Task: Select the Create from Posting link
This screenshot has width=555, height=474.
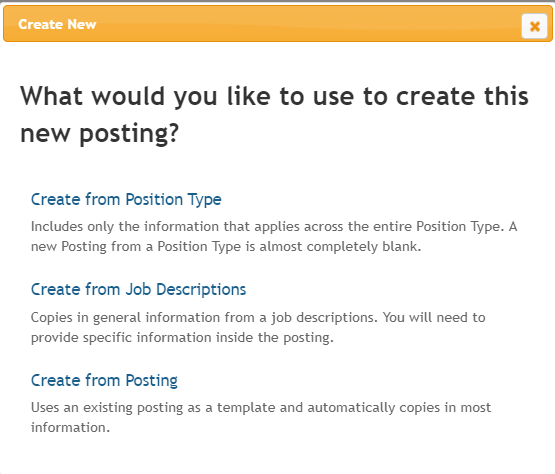Action: pyautogui.click(x=104, y=381)
